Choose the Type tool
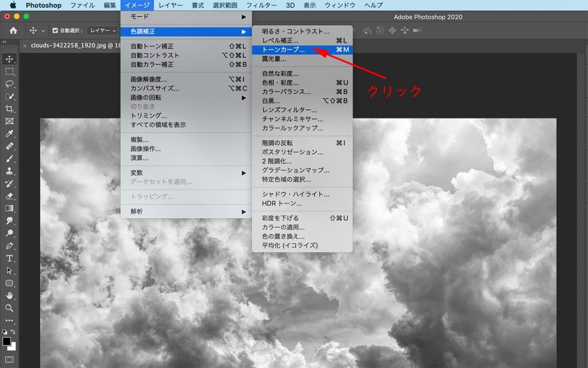 pyautogui.click(x=9, y=258)
